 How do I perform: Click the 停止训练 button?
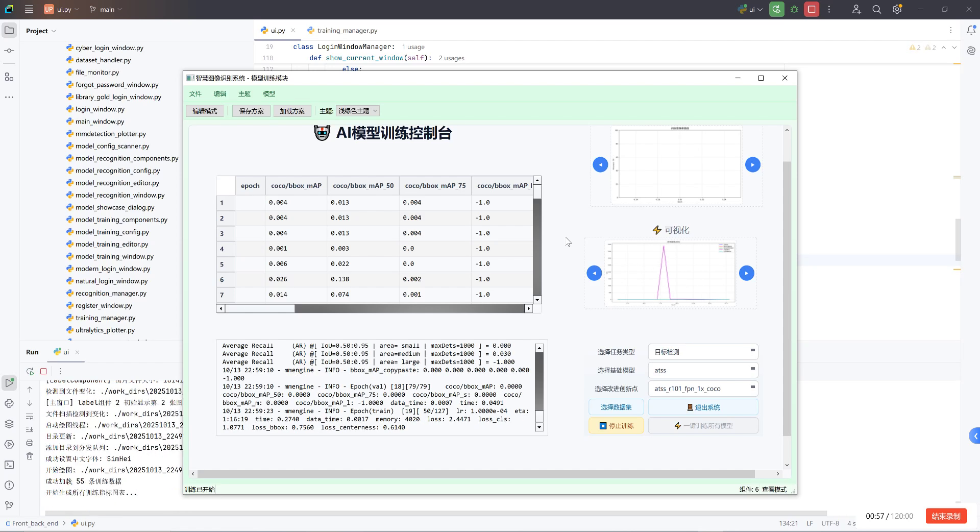click(x=616, y=425)
